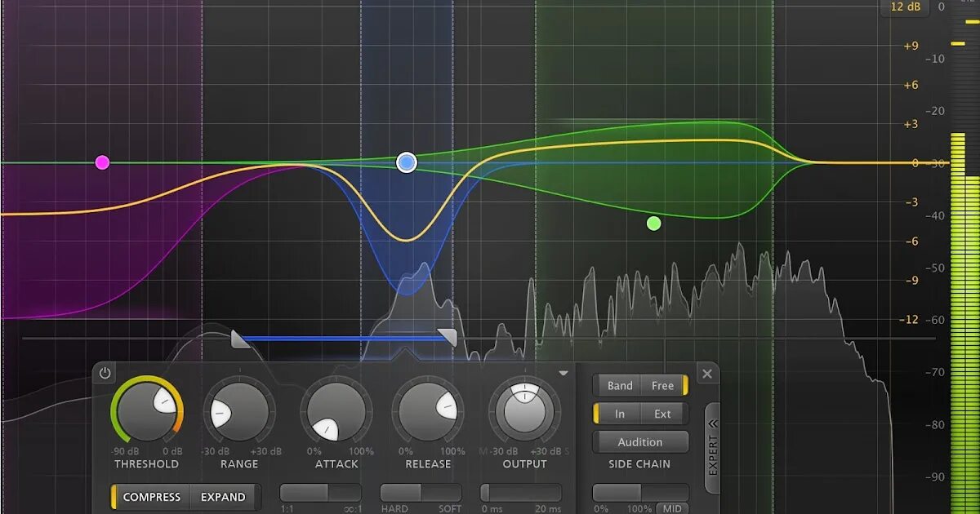Open the band options dropdown arrow
Screen dimensions: 980x514
click(563, 373)
